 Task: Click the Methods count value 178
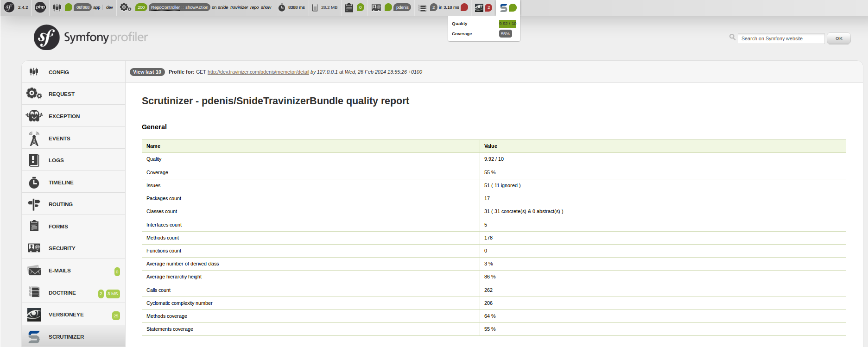click(488, 238)
